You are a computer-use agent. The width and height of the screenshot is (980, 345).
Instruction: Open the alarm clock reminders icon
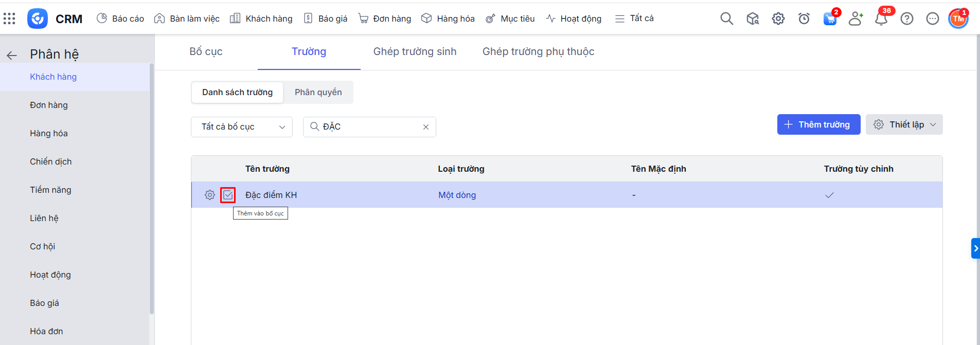(x=804, y=19)
